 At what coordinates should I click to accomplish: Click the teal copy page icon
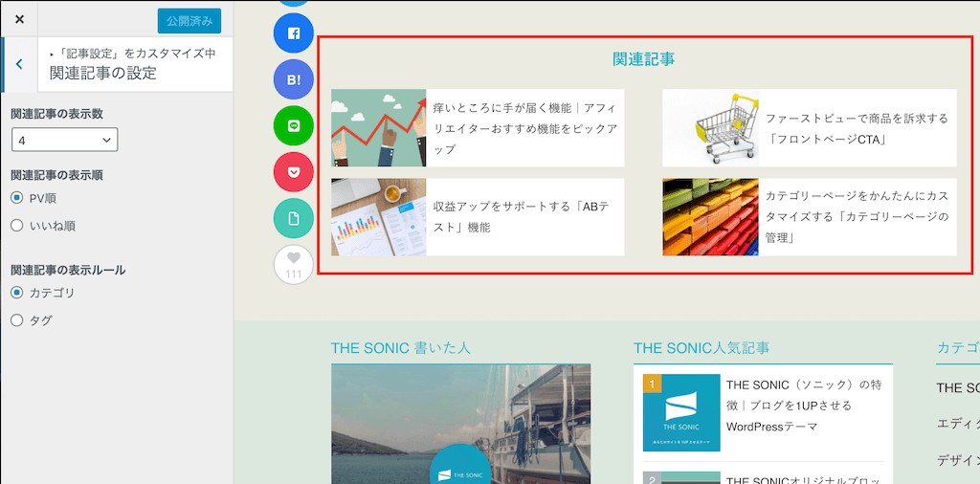pos(293,218)
